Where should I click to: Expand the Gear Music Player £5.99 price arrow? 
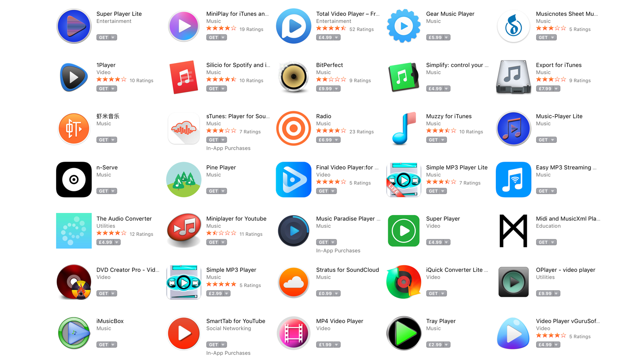(447, 38)
